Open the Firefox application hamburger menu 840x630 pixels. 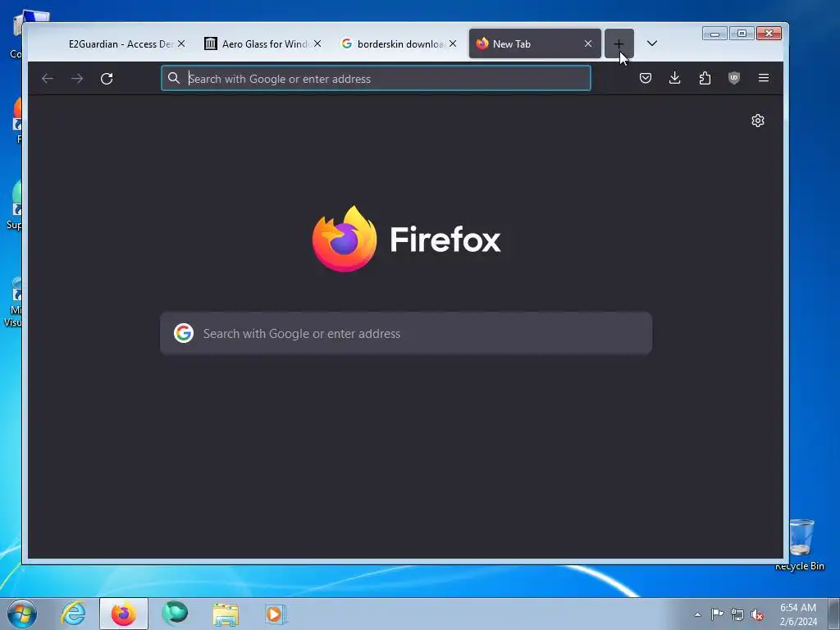point(764,78)
